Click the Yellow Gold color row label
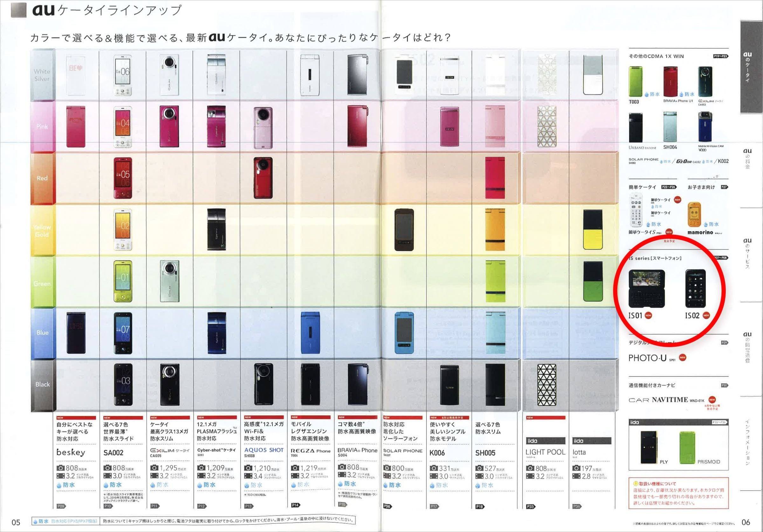 42,231
